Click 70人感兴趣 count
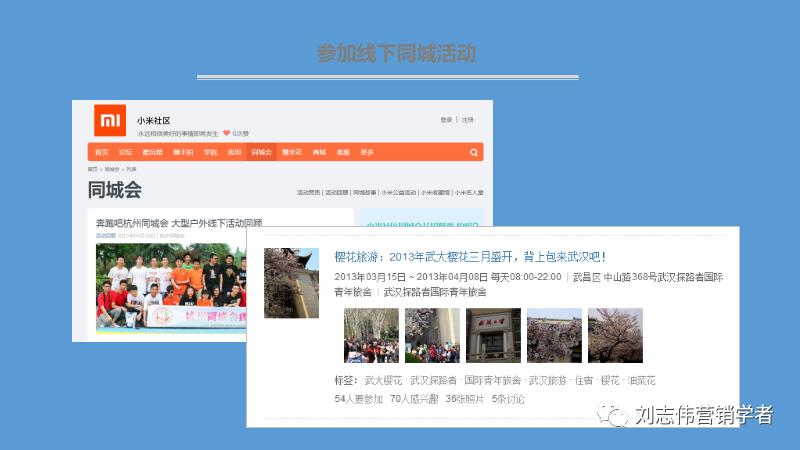The height and width of the screenshot is (450, 800). (x=414, y=399)
